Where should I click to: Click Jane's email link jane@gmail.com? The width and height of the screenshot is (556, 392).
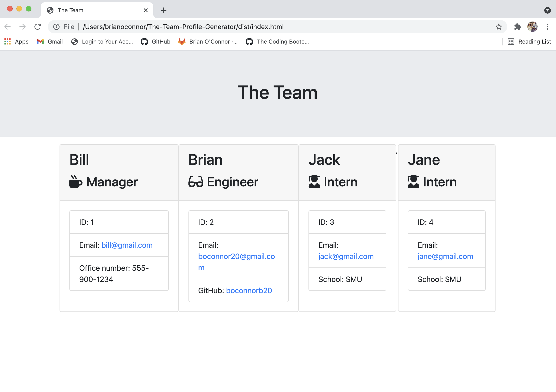(x=445, y=256)
